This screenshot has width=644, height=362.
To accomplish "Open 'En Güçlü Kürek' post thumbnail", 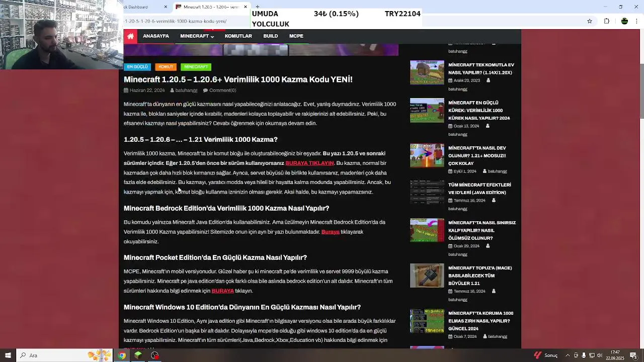I will 427,110.
